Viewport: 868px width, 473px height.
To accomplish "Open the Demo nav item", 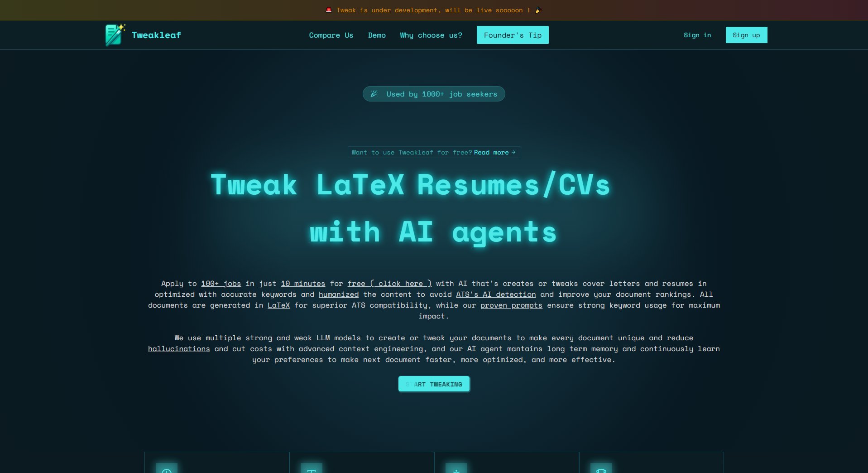I will [377, 35].
